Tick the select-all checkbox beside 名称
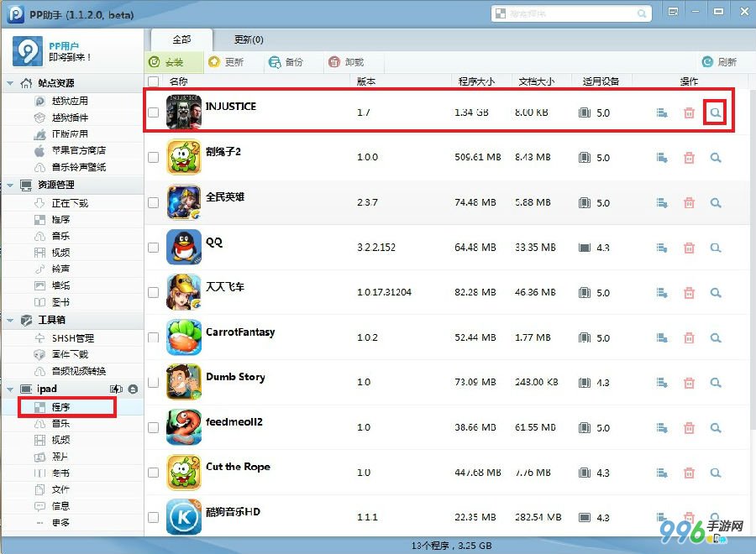The image size is (756, 554). click(154, 81)
